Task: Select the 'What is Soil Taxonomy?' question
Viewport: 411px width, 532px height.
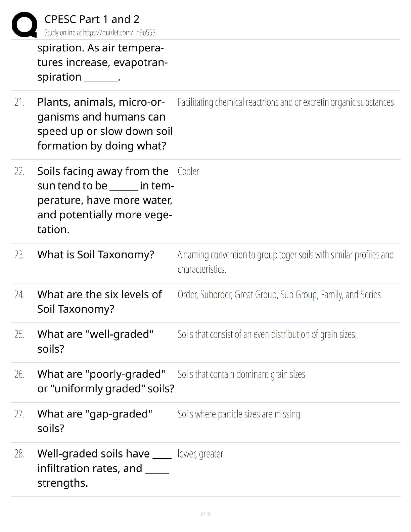Action: pos(96,255)
